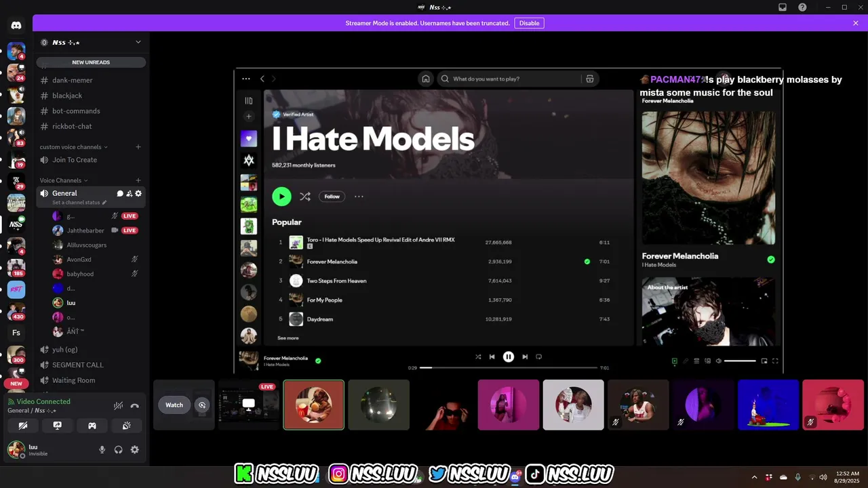Collapse the Voice Channels category
The height and width of the screenshot is (488, 868).
[x=63, y=180]
